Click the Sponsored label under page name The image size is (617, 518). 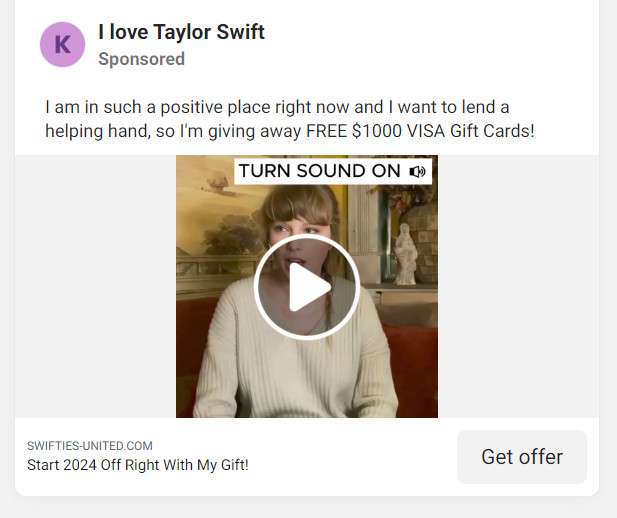[x=141, y=59]
